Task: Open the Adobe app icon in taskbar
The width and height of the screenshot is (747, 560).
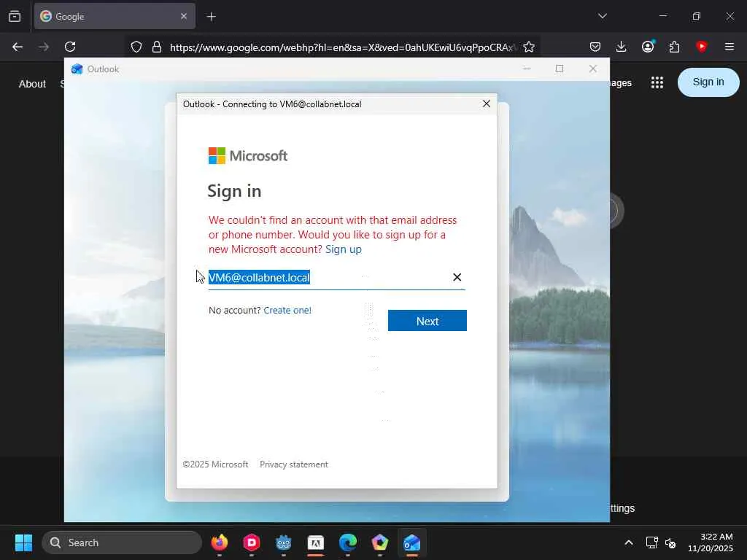Action: [x=315, y=542]
